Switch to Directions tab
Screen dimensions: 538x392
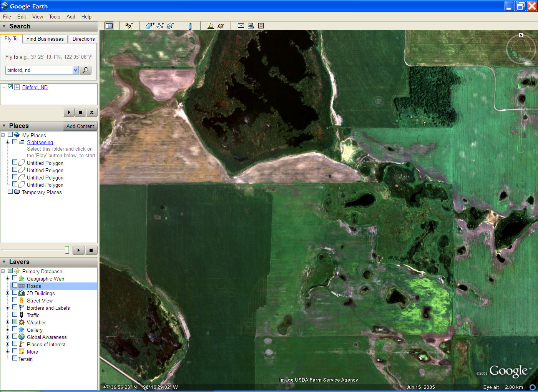[83, 39]
